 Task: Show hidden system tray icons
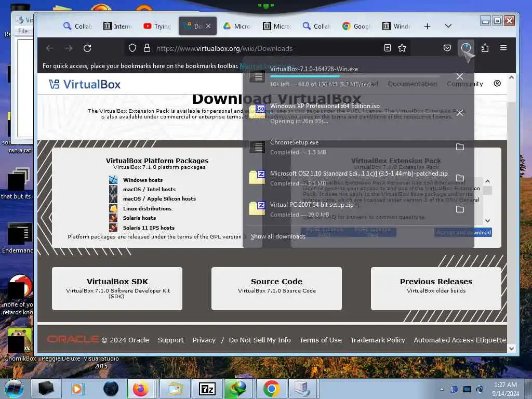tap(442, 389)
